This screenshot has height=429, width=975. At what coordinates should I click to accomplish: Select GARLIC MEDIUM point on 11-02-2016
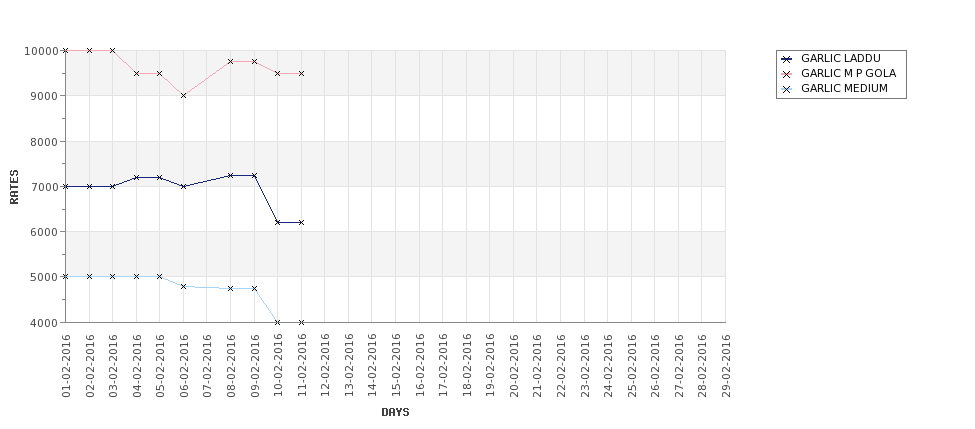tap(302, 322)
